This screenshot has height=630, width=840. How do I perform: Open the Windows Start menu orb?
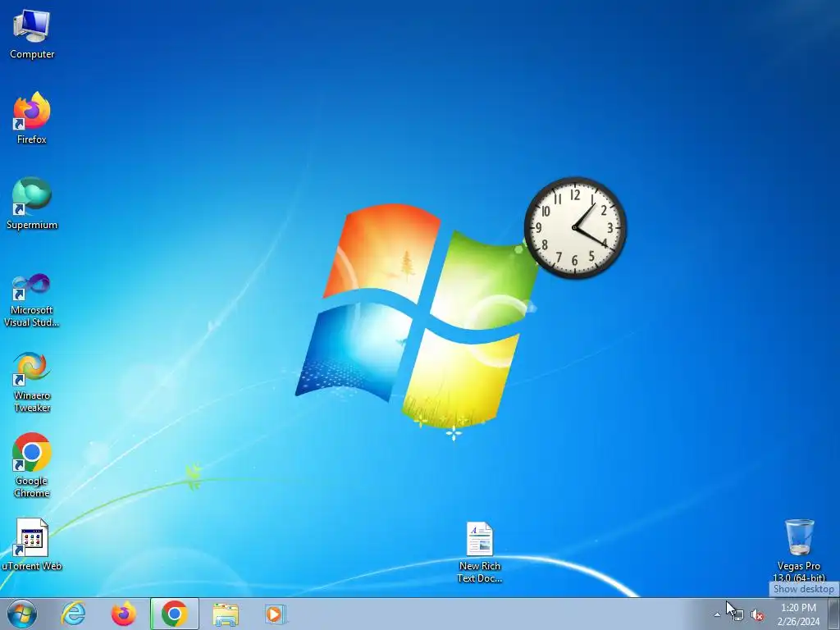(x=22, y=614)
